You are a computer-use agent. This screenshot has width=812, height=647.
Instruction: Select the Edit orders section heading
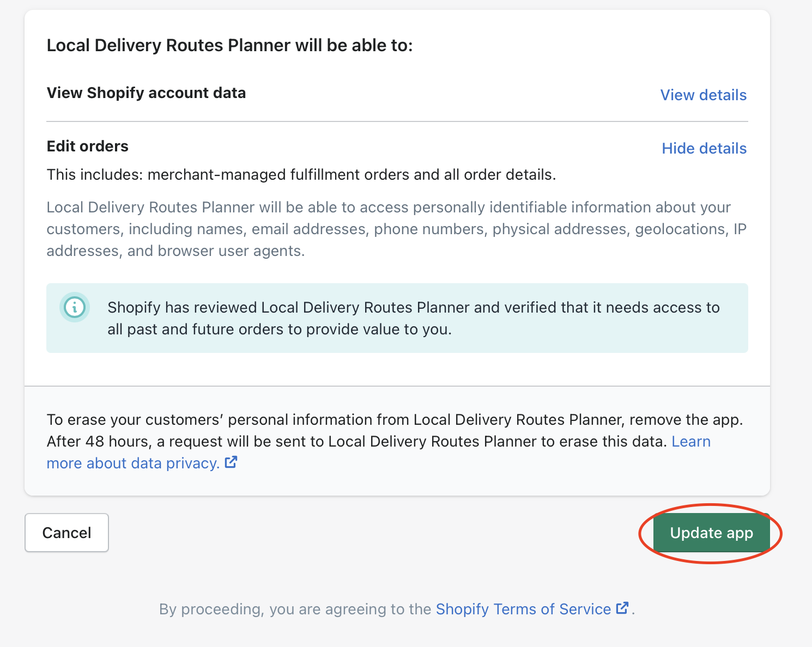[87, 146]
